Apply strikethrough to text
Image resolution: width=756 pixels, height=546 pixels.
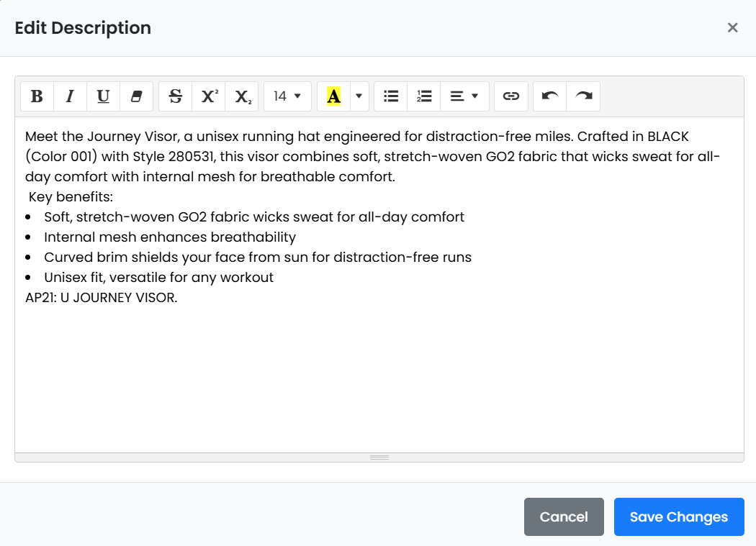click(x=175, y=96)
